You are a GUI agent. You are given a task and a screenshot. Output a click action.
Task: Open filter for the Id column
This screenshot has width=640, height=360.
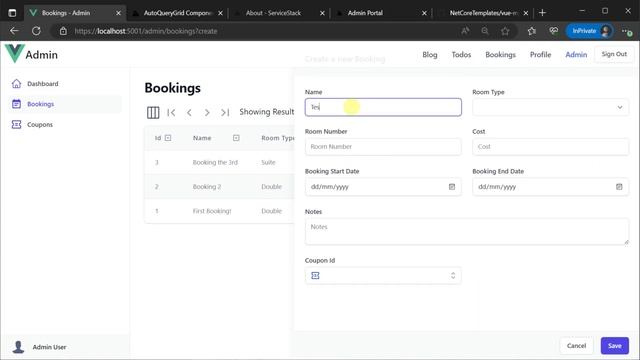click(168, 138)
